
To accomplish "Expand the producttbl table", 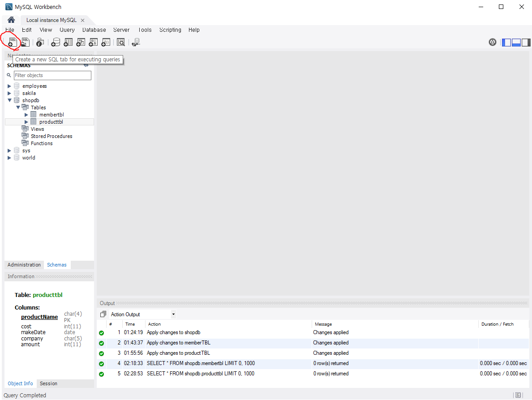I will (26, 122).
